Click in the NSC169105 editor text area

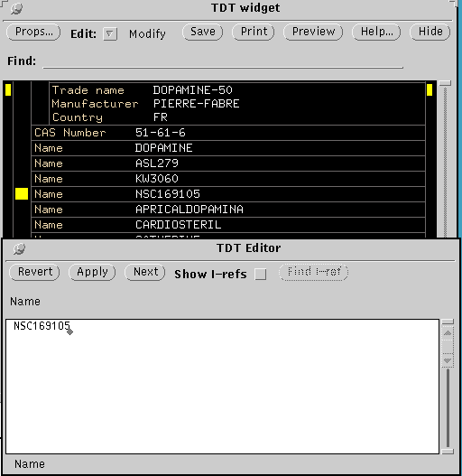click(222, 387)
